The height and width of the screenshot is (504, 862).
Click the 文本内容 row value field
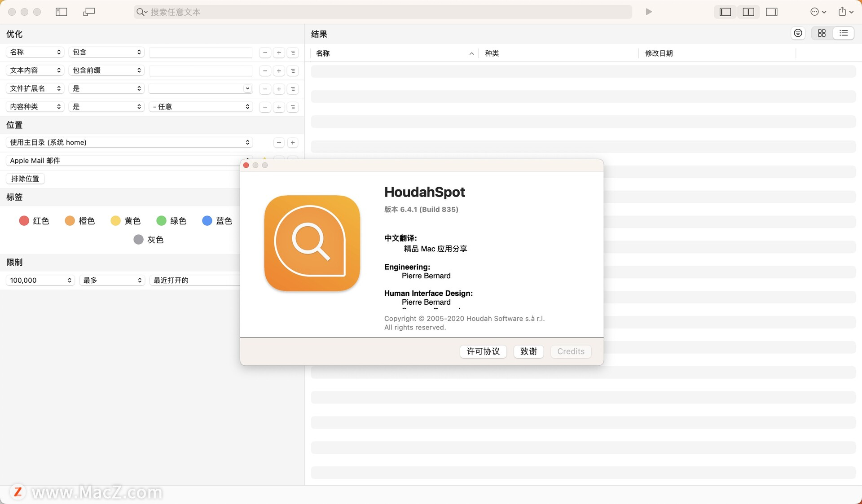pos(201,71)
